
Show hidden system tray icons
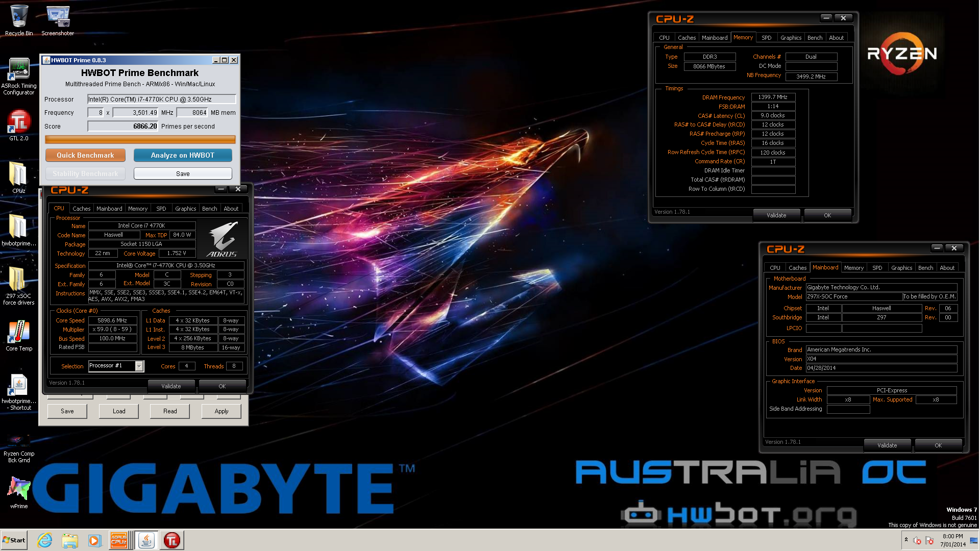point(906,540)
